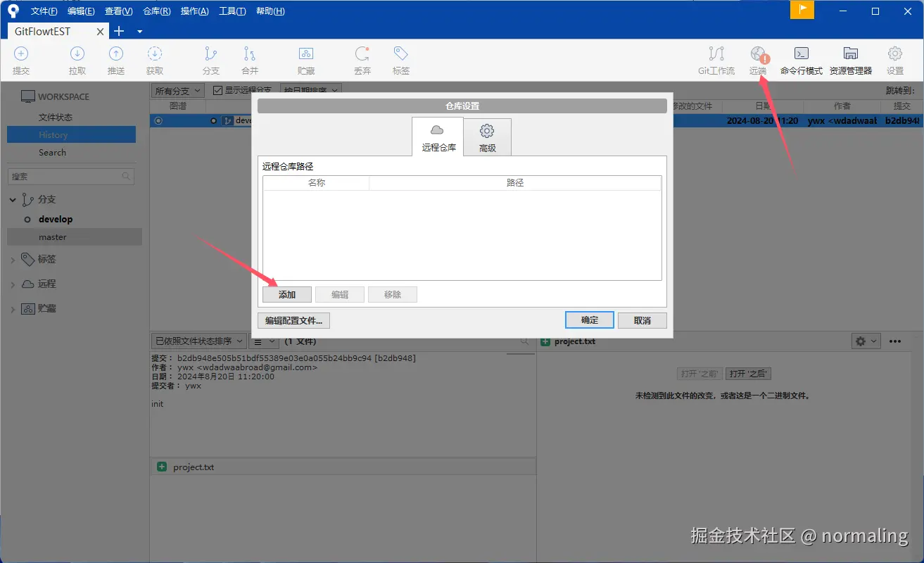Open the 操作(A) menu
924x563 pixels.
[x=194, y=11]
